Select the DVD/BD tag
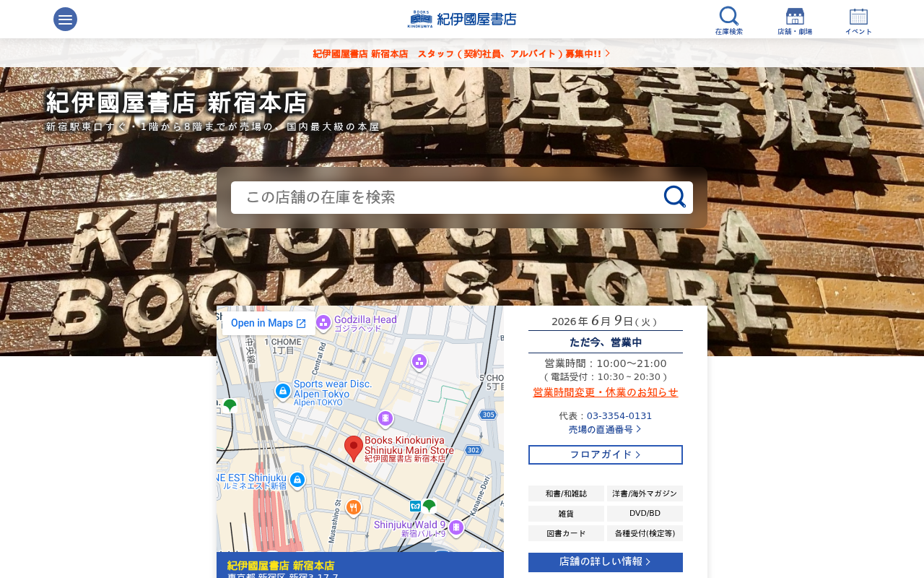The height and width of the screenshot is (578, 924). pyautogui.click(x=645, y=514)
